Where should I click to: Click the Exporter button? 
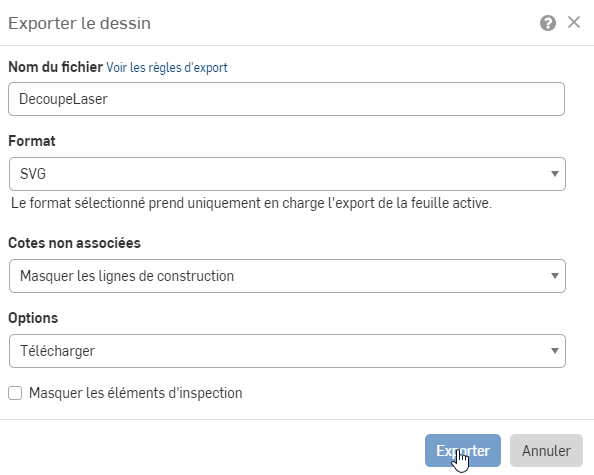[463, 450]
